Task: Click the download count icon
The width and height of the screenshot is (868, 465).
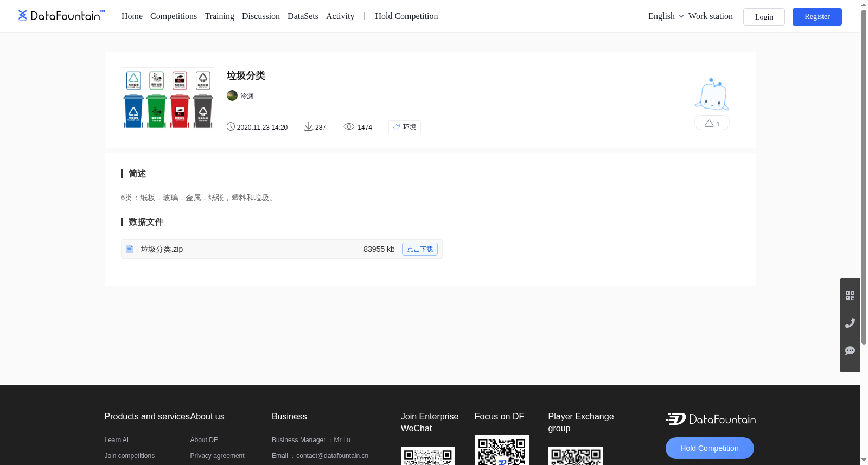Action: coord(308,126)
